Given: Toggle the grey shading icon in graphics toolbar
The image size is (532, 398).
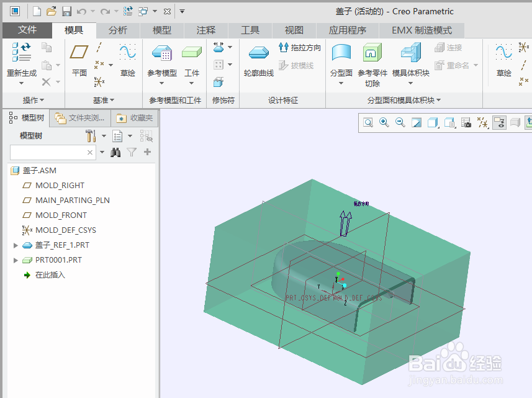Looking at the screenshot, I should coord(515,122).
